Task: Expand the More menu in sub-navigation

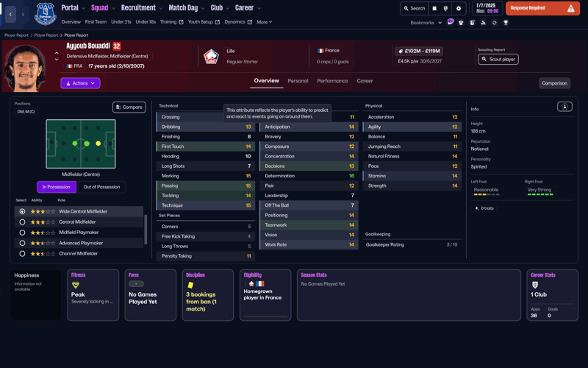Action: [265, 22]
